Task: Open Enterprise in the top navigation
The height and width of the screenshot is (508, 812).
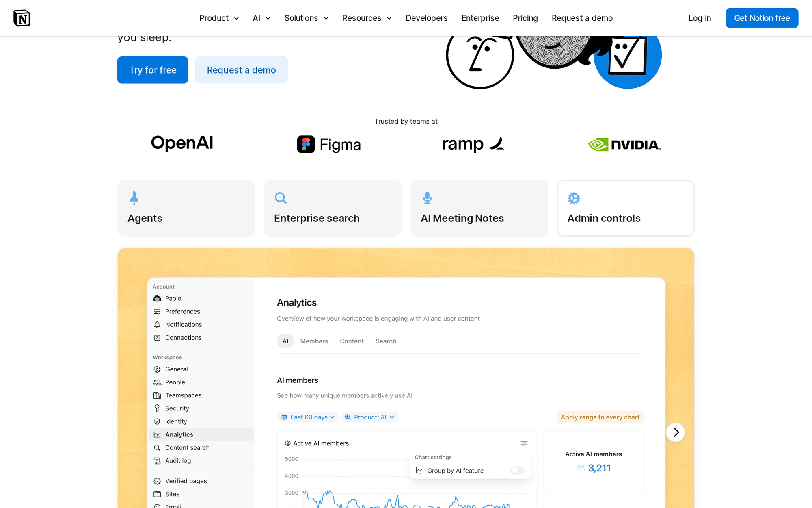Action: coord(480,18)
